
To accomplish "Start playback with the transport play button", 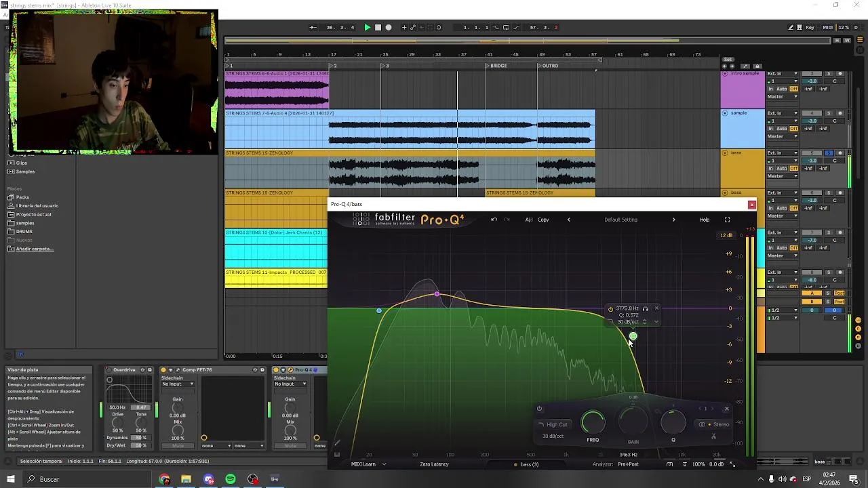I will (368, 28).
